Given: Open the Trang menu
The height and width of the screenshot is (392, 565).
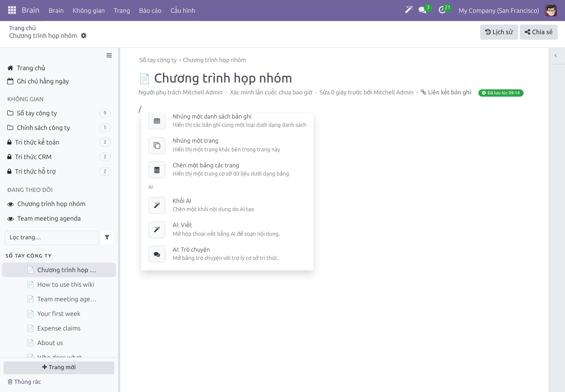Looking at the screenshot, I should [x=122, y=10].
